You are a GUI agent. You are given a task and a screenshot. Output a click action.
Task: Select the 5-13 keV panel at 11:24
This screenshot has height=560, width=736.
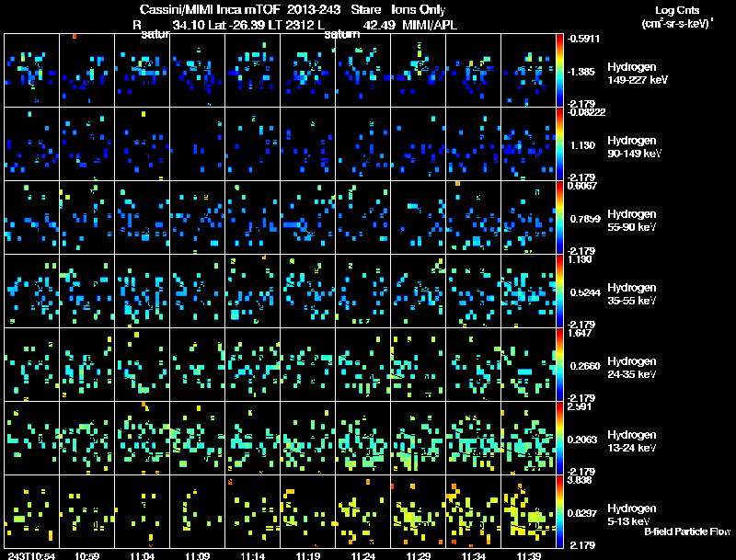point(362,511)
